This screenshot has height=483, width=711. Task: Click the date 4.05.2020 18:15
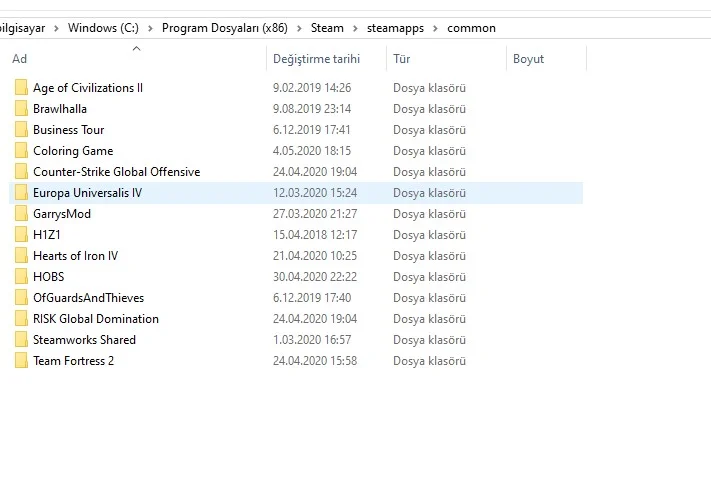point(312,151)
